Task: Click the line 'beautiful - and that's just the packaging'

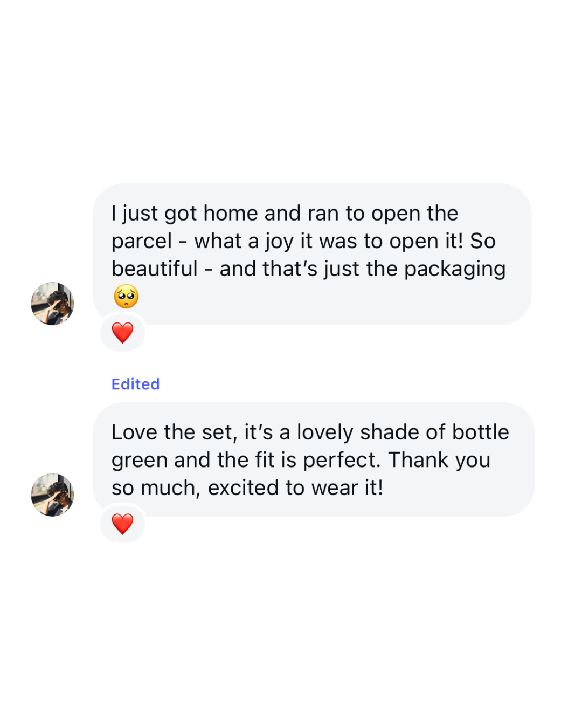Action: [x=308, y=269]
